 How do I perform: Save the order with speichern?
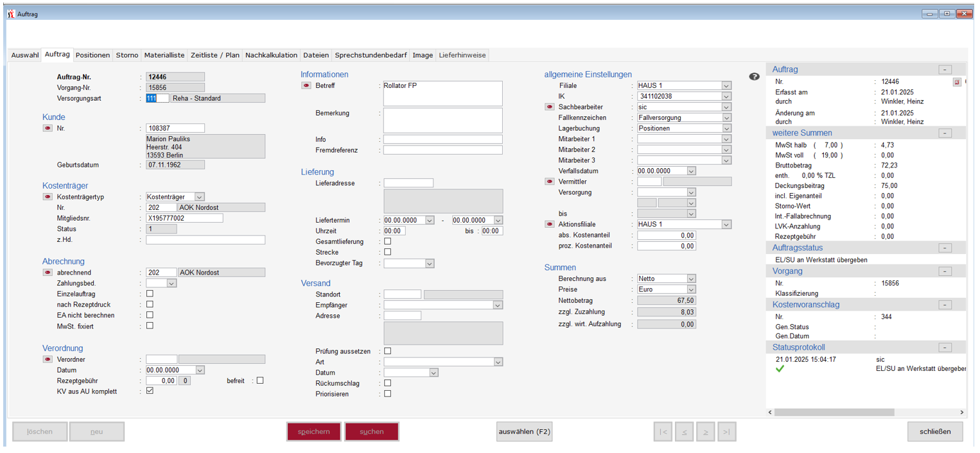click(314, 432)
